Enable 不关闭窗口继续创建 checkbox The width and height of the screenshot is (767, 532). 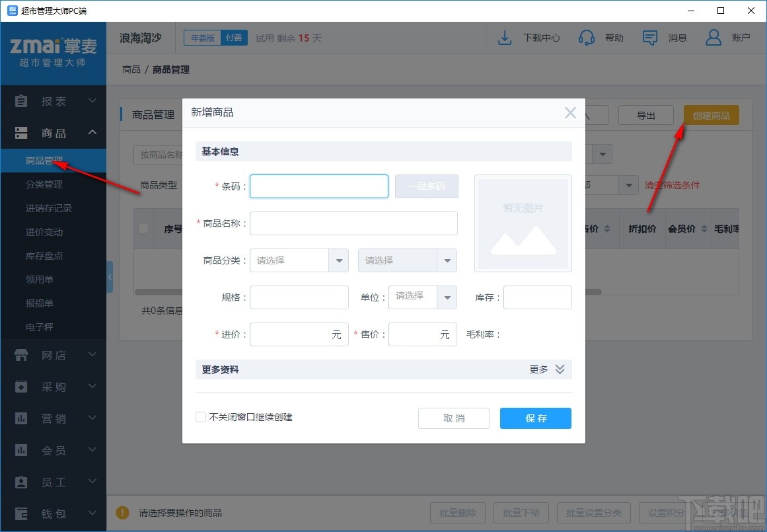click(x=200, y=417)
